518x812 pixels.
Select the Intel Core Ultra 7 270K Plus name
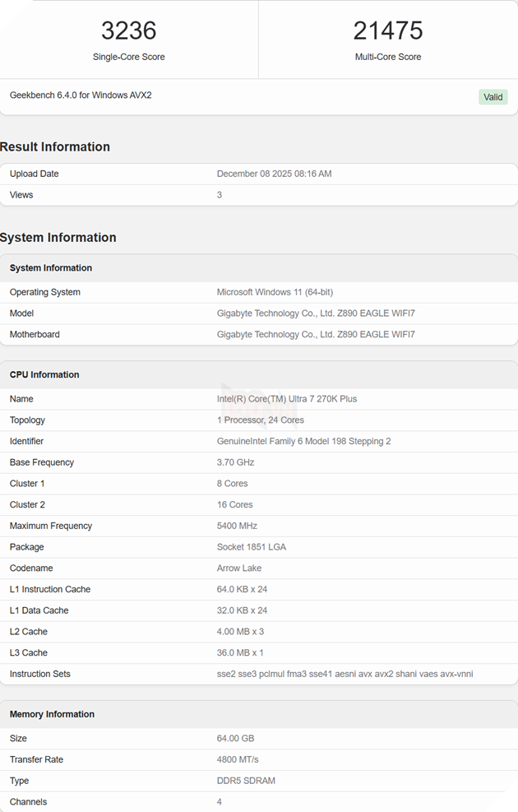[x=286, y=399]
